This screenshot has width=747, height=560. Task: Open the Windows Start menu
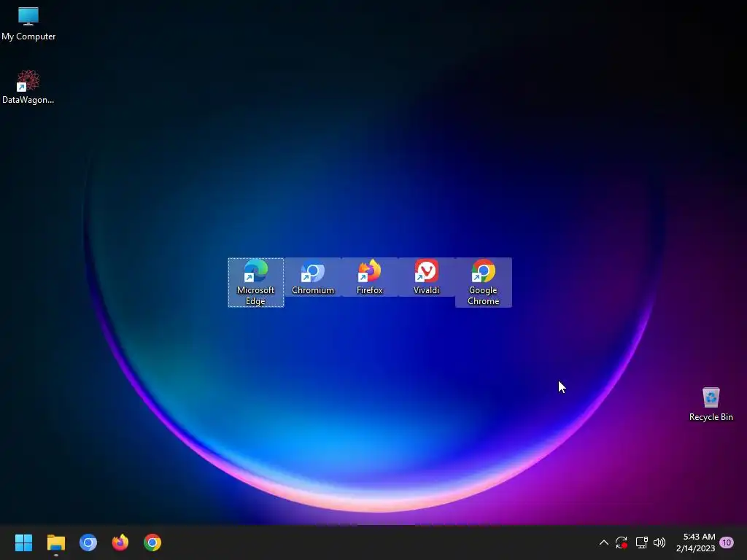(x=23, y=542)
